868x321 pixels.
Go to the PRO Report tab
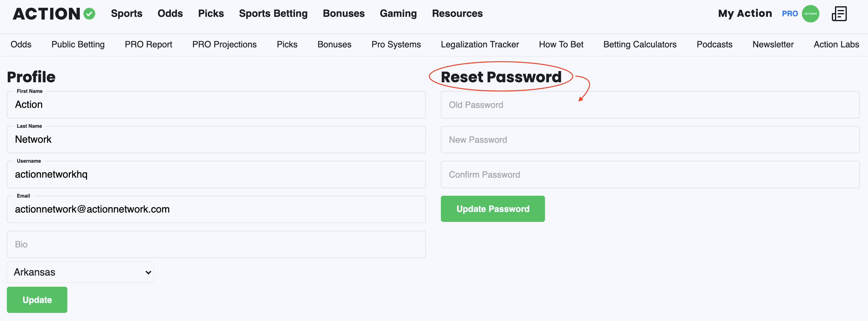pyautogui.click(x=148, y=45)
